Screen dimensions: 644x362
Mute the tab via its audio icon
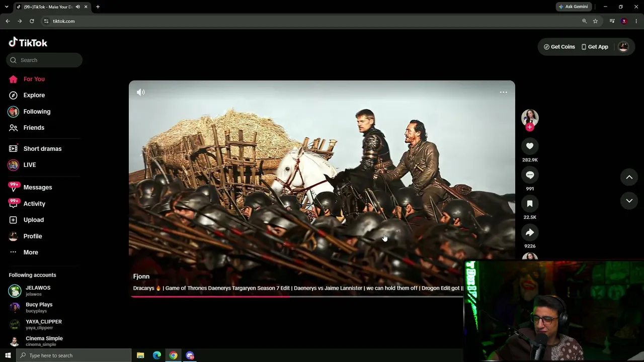point(77,7)
